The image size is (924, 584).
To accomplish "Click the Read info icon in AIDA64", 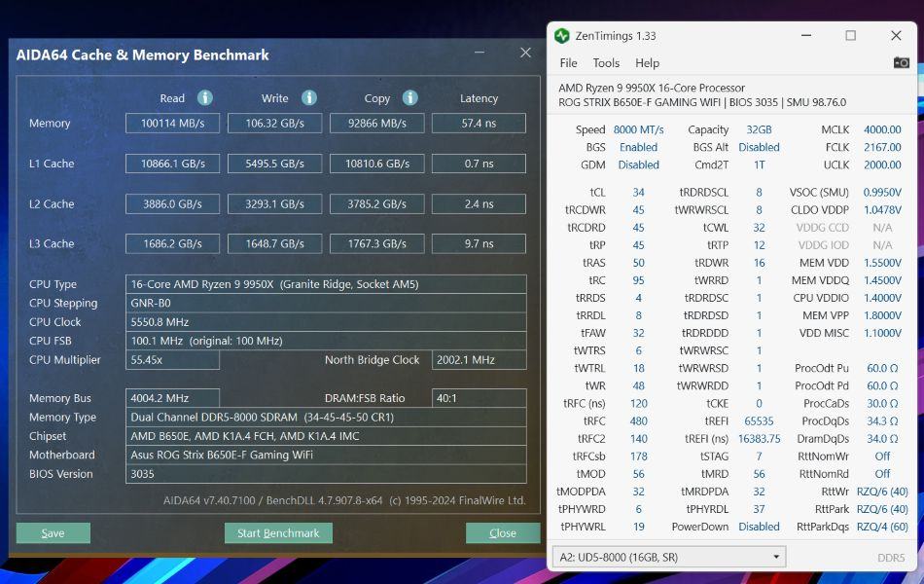I will pos(204,98).
